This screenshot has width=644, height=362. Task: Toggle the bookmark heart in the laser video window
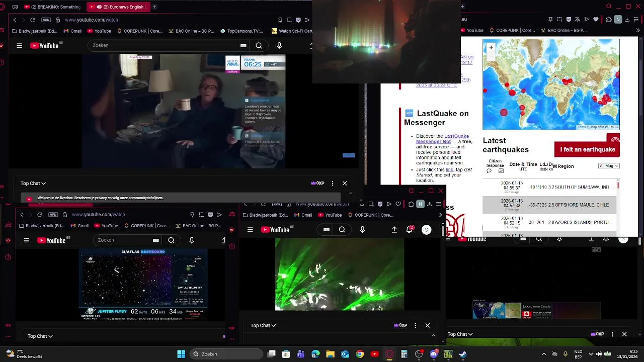click(x=398, y=204)
